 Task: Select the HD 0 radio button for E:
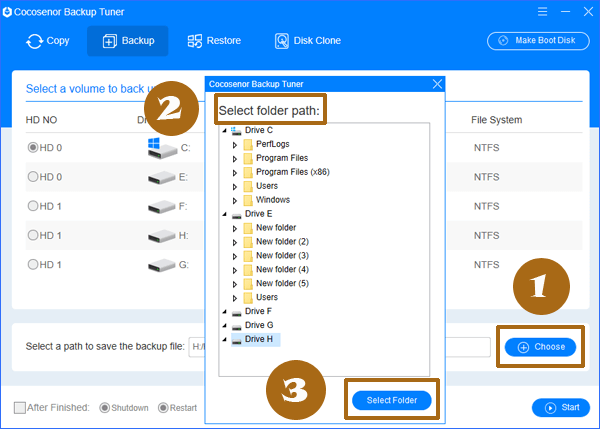[33, 177]
